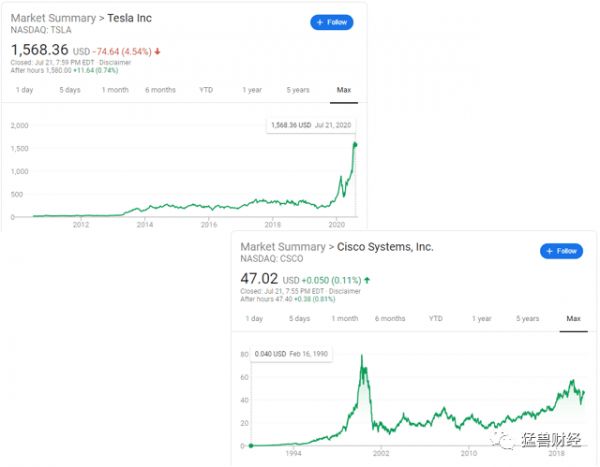Click Tesla chart peak data point
The width and height of the screenshot is (600, 467).
pos(354,145)
